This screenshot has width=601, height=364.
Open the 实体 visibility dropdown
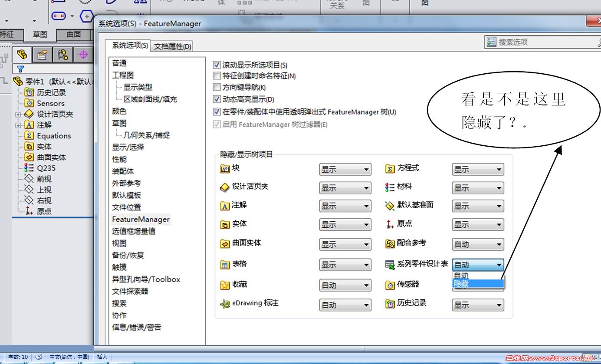(345, 225)
